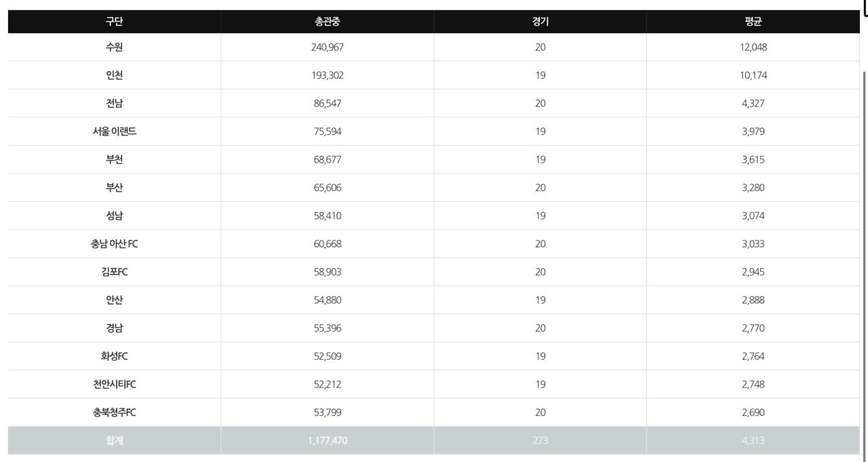Click the 충북청주FC team name

[x=114, y=413]
